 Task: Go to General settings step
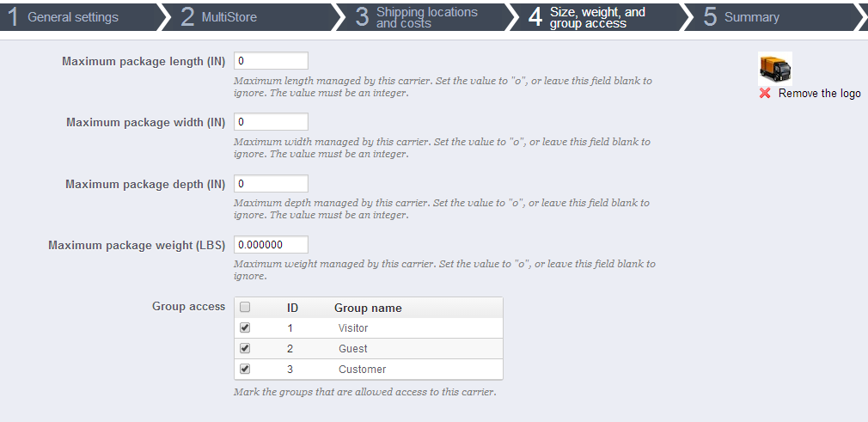click(x=73, y=17)
